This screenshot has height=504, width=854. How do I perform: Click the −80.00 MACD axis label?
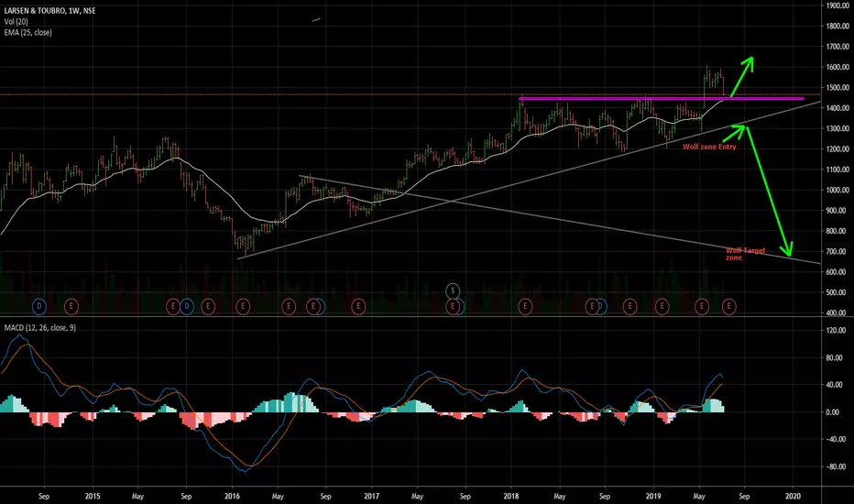836,466
